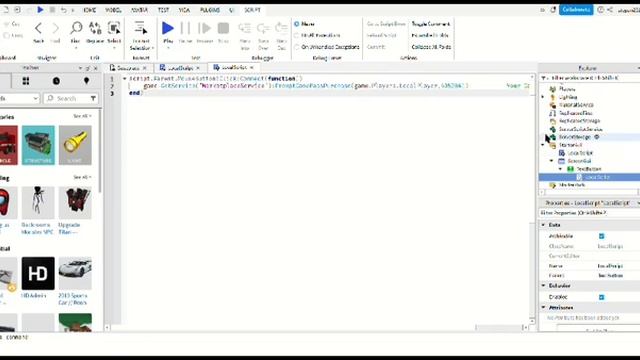The height and width of the screenshot is (360, 640).
Task: Start playtest with the big Play icon
Action: (168, 28)
